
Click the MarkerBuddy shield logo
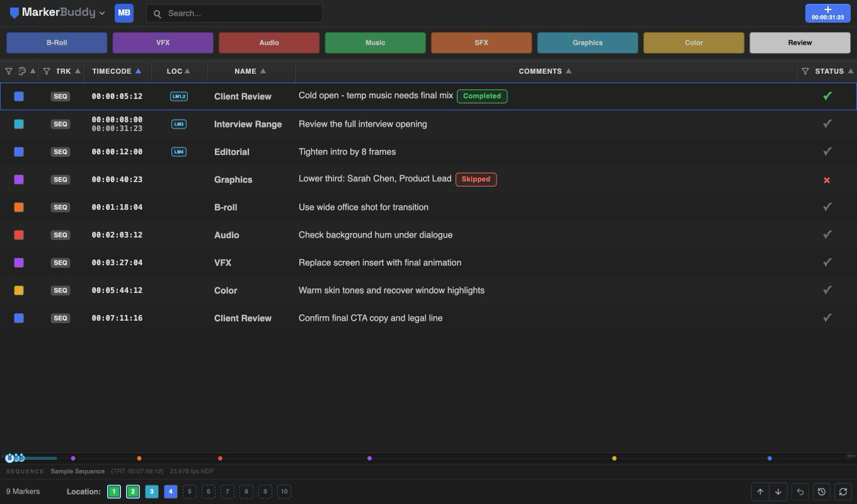[14, 13]
